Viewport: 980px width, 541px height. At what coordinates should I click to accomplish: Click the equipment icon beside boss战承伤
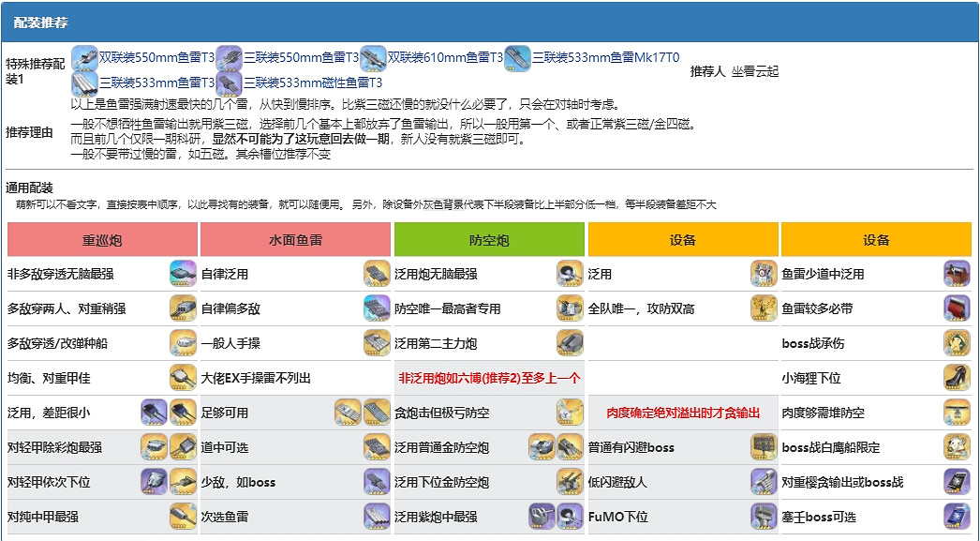pyautogui.click(x=956, y=344)
